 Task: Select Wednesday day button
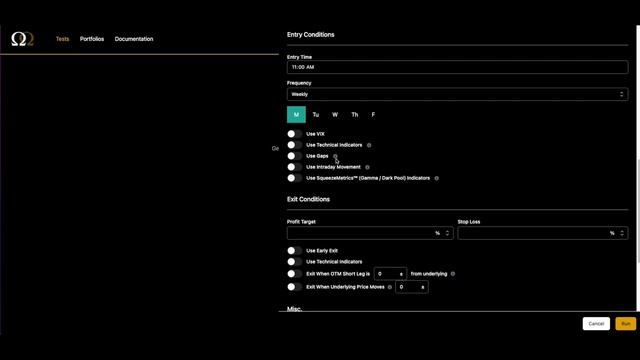[x=335, y=115]
